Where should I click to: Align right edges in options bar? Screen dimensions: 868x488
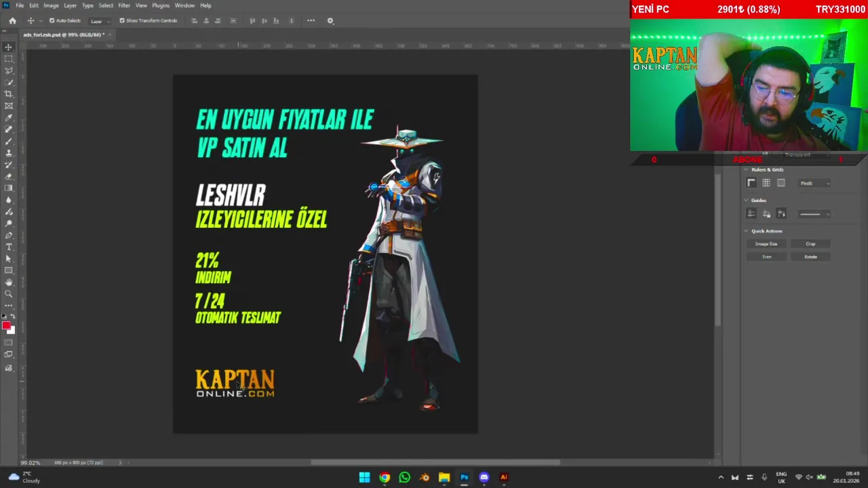tap(218, 20)
